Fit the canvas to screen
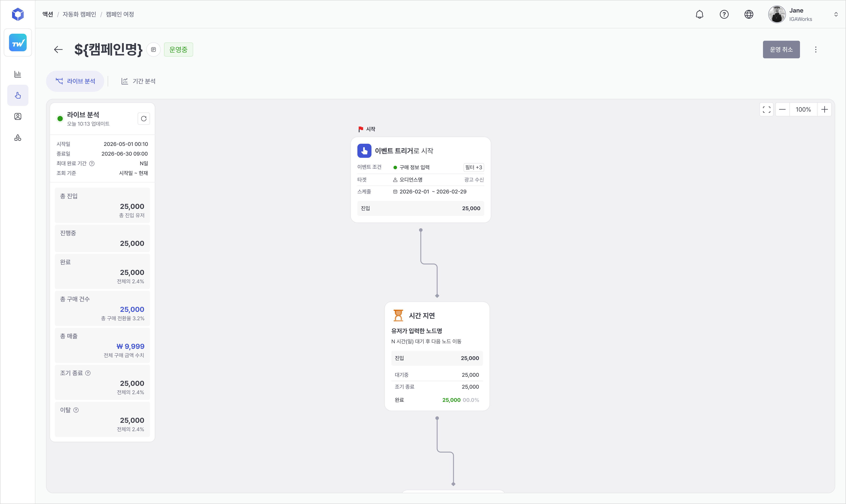 tap(767, 109)
